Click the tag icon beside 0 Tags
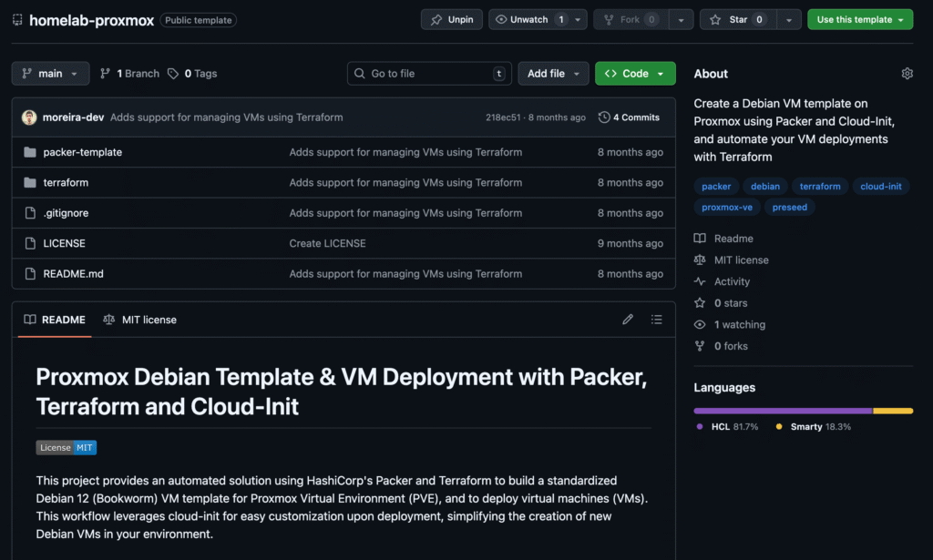This screenshot has height=560, width=933. point(173,73)
